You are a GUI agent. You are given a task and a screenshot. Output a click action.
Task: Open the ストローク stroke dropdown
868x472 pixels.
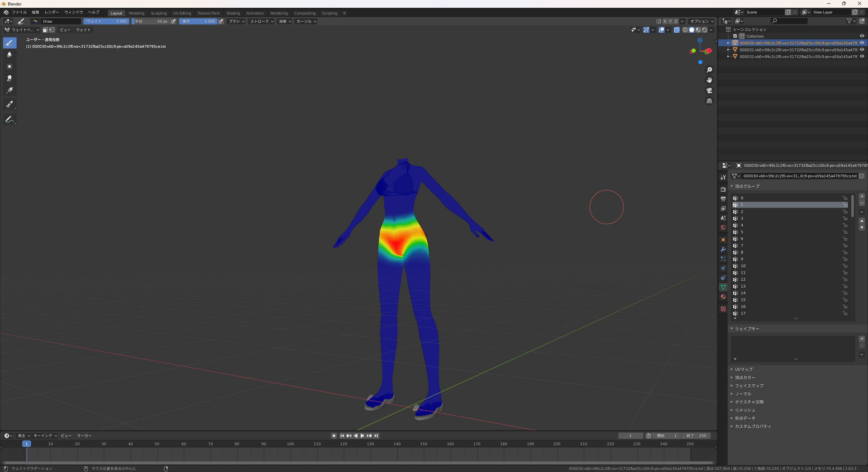(x=262, y=21)
